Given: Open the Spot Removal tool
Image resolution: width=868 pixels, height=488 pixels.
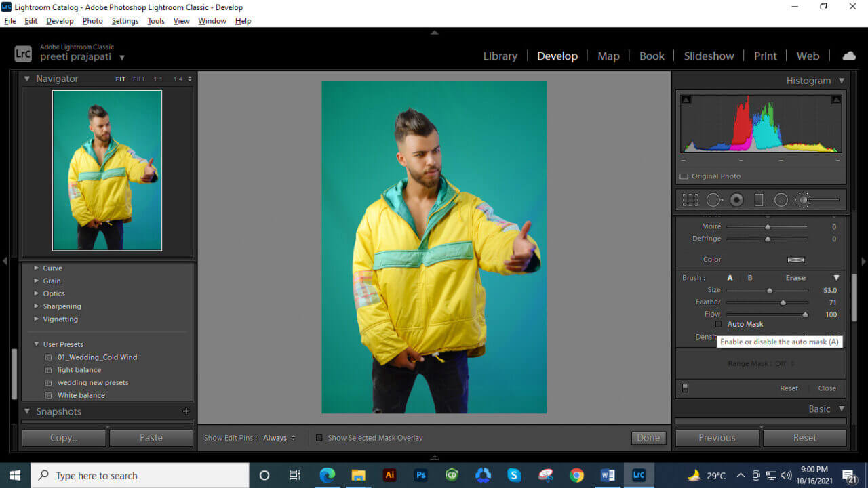Looking at the screenshot, I should pos(713,199).
